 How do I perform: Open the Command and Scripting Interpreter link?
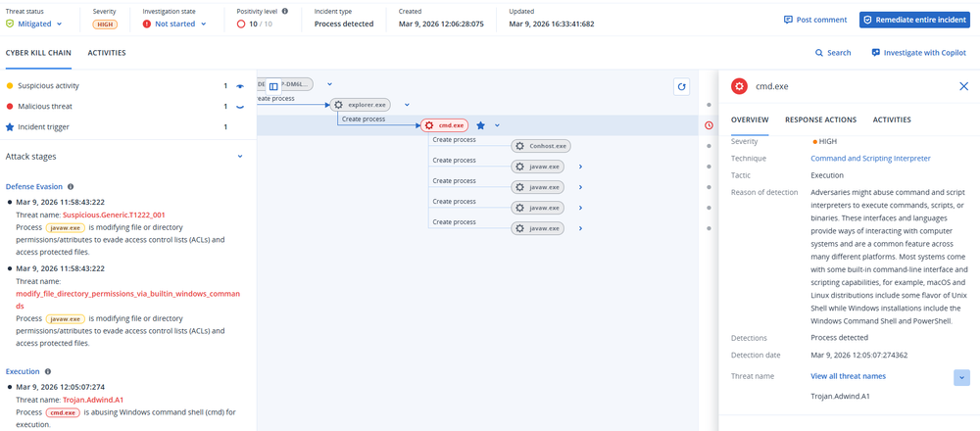coord(870,158)
